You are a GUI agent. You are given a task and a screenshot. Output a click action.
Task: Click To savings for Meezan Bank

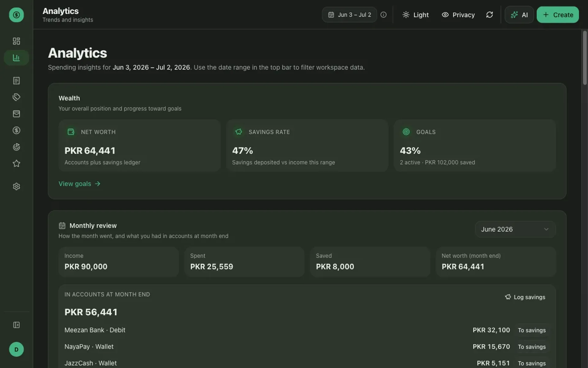[532, 330]
